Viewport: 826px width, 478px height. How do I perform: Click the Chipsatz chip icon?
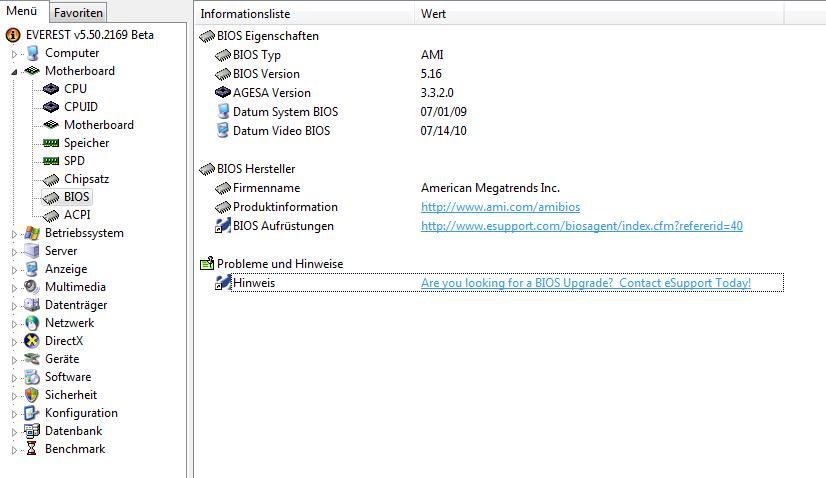[51, 180]
